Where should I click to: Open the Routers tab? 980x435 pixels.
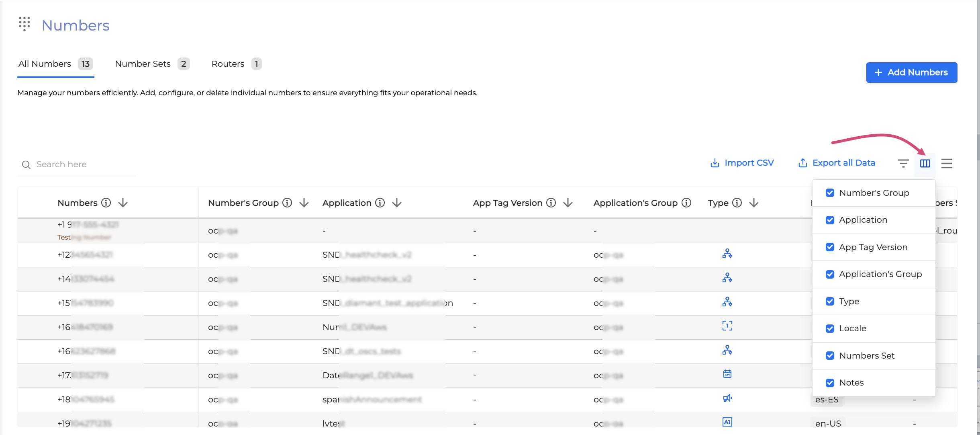click(228, 64)
